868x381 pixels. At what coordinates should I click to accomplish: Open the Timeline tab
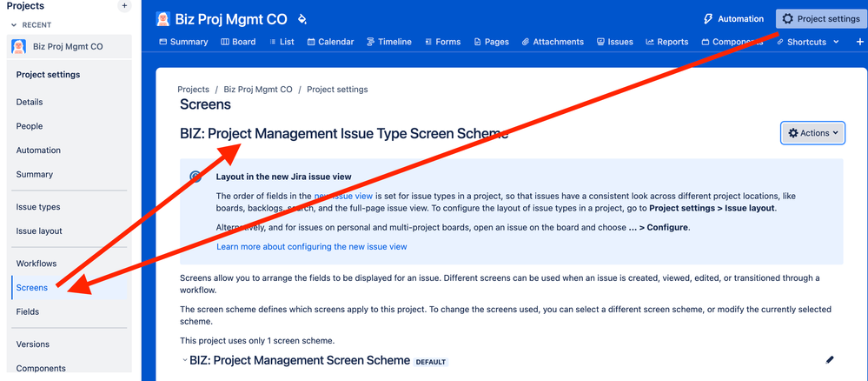tap(389, 42)
